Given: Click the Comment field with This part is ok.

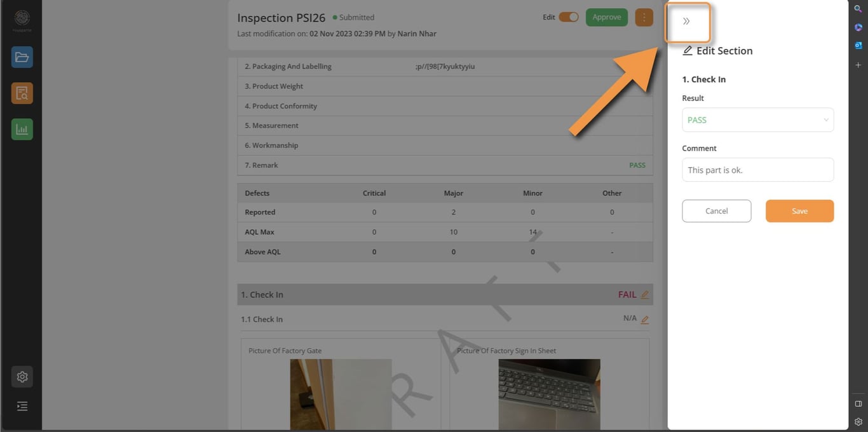Looking at the screenshot, I should click(757, 170).
